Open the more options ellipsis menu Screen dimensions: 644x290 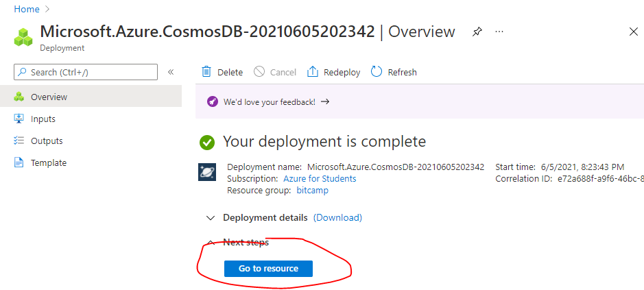pos(499,32)
